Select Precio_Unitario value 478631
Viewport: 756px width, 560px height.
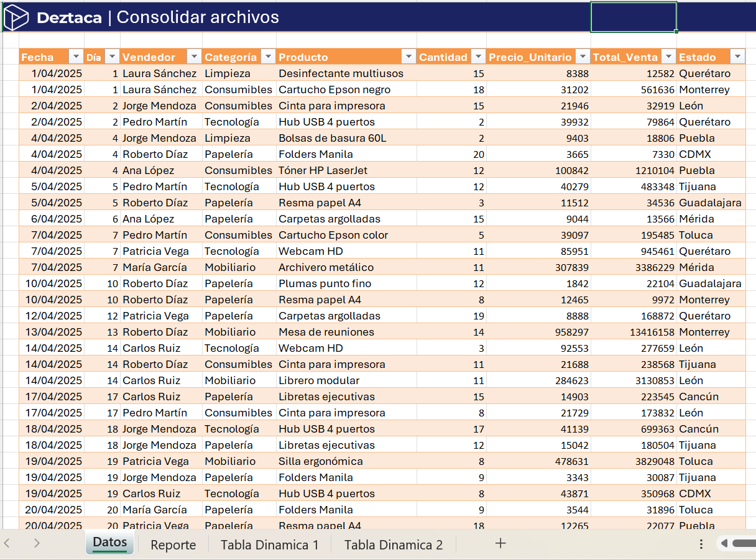(538, 461)
